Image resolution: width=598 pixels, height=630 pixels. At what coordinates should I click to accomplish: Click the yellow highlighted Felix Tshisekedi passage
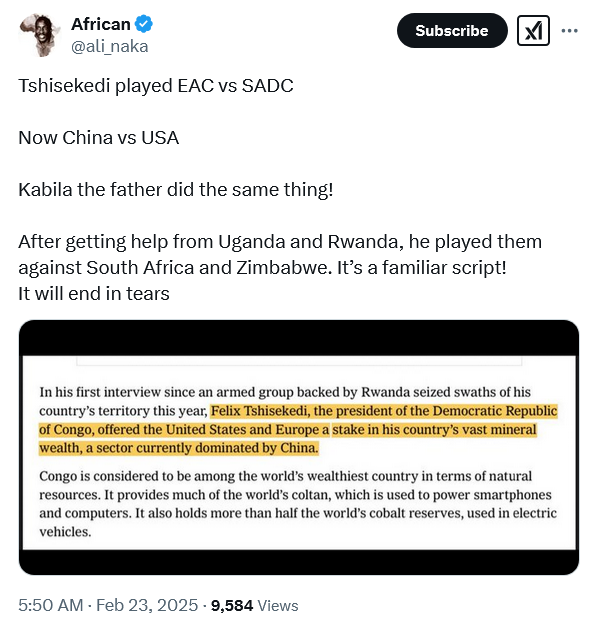tap(298, 429)
